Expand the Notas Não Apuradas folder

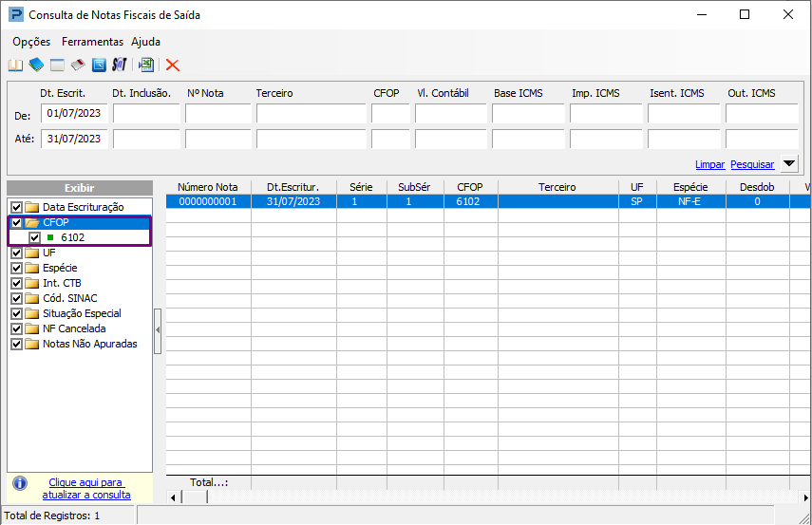(x=32, y=345)
